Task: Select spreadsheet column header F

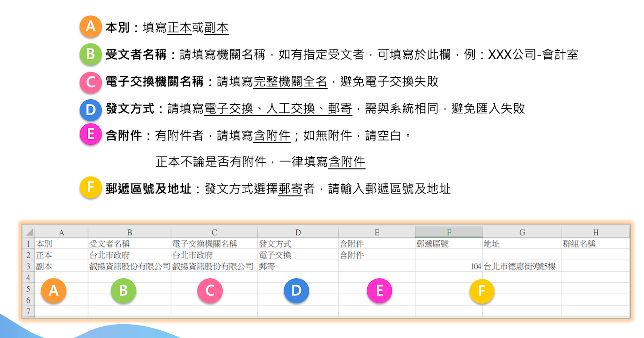Action: point(449,232)
